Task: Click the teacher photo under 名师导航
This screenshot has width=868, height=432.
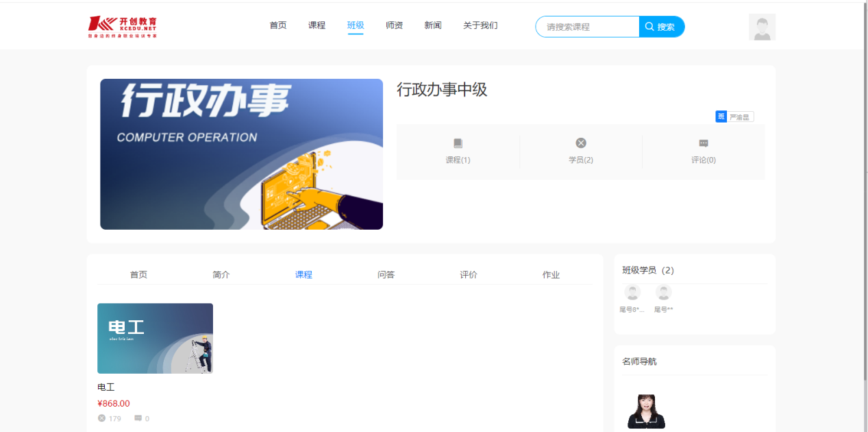Action: point(646,411)
